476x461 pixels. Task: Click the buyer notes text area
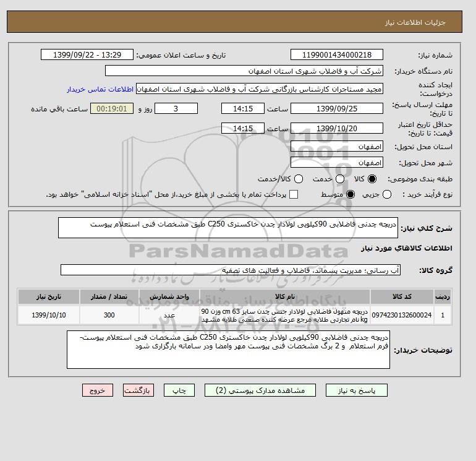click(228, 350)
